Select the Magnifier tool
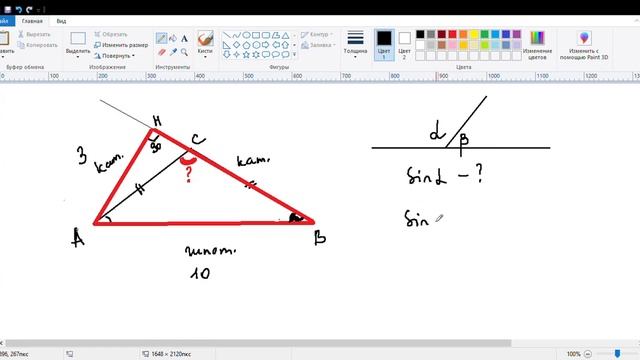The image size is (640, 360). point(184,52)
